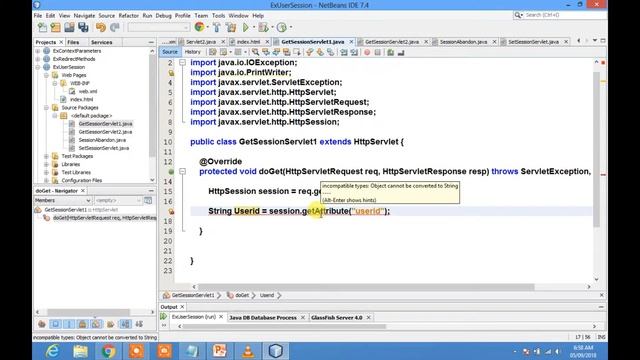Toggle Show Inherited Members in Navigator
Viewport: 640px width, 360px height.
pos(42,324)
